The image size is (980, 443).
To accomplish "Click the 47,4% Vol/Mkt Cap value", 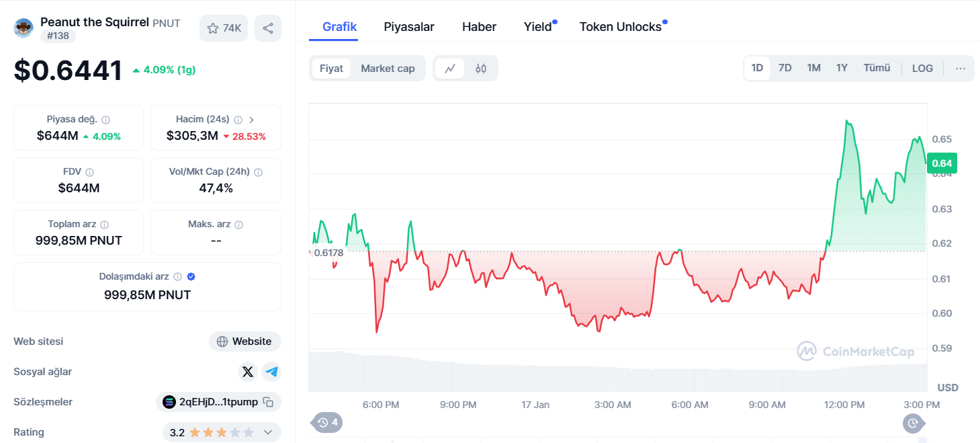I will [x=216, y=188].
